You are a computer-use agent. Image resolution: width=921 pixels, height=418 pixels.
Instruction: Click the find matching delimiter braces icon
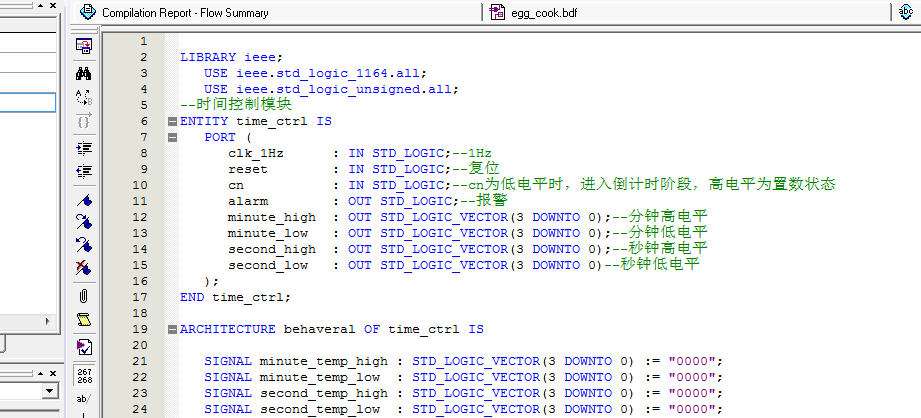[84, 122]
